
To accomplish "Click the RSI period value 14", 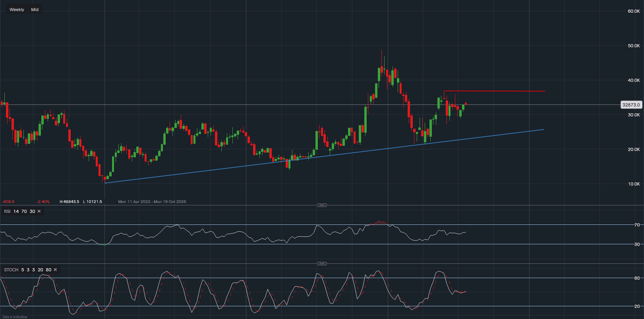I will pyautogui.click(x=16, y=211).
